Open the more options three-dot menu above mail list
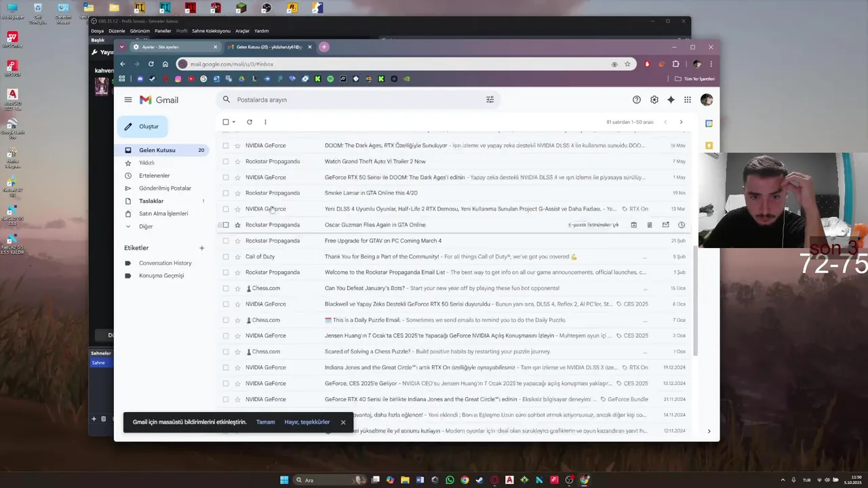The width and height of the screenshot is (868, 488). pyautogui.click(x=265, y=122)
